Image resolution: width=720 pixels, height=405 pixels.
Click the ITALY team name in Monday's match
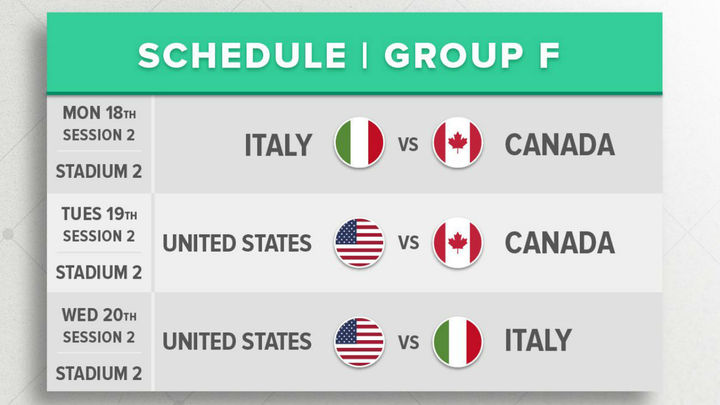tap(278, 145)
